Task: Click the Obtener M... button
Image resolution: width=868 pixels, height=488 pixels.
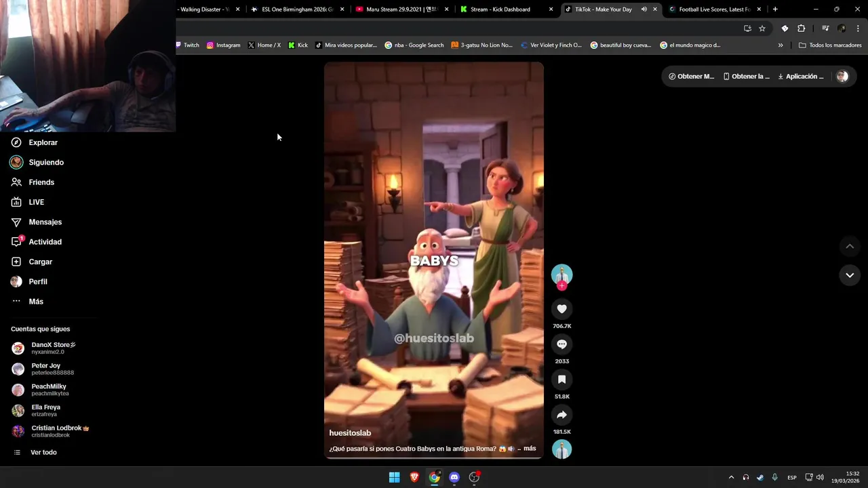Action: tap(691, 77)
